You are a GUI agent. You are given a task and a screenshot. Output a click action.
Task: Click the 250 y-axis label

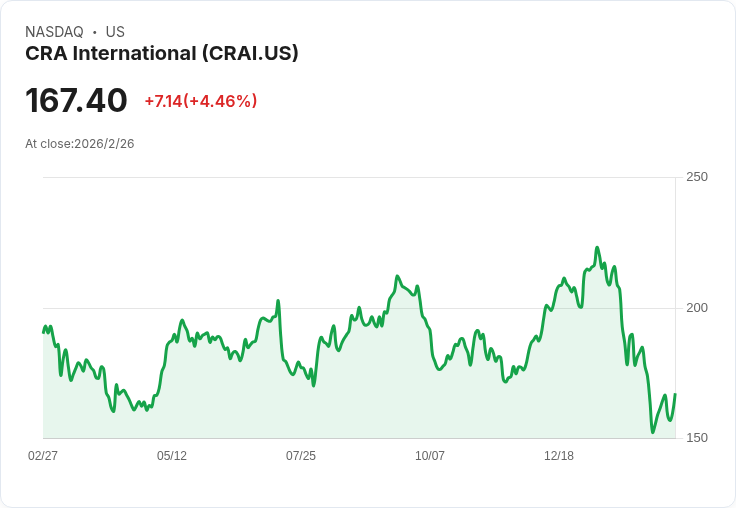(697, 177)
